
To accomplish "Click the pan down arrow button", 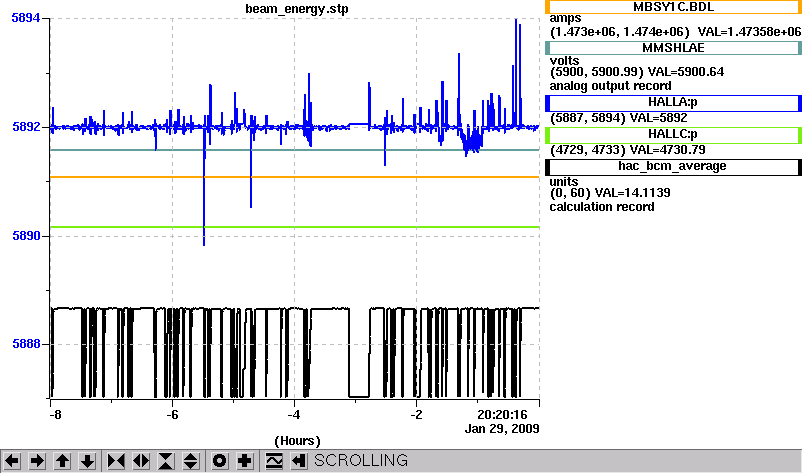I will (87, 461).
